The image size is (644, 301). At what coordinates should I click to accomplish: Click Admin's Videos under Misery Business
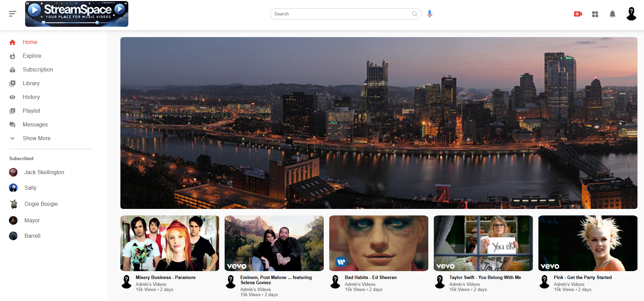(x=151, y=284)
